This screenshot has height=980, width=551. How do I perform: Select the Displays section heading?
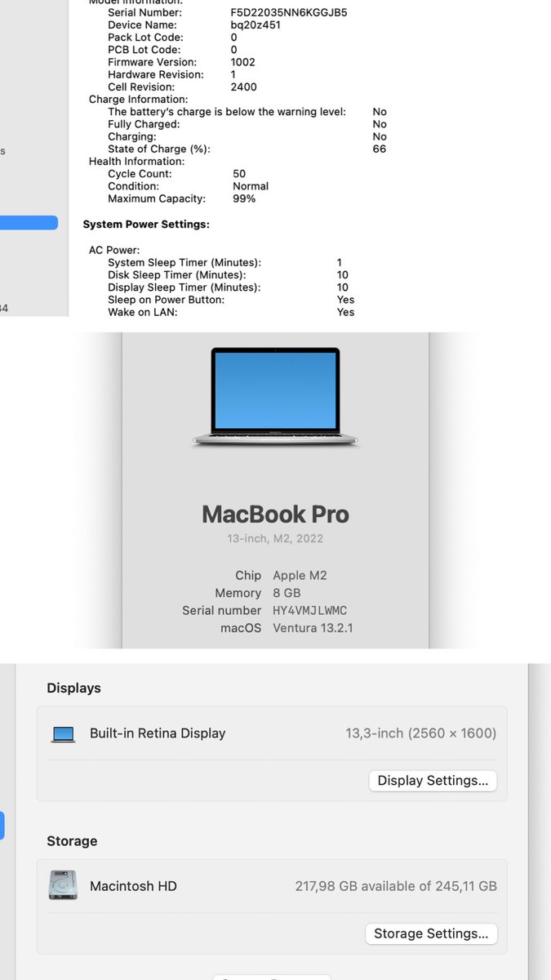pos(74,688)
